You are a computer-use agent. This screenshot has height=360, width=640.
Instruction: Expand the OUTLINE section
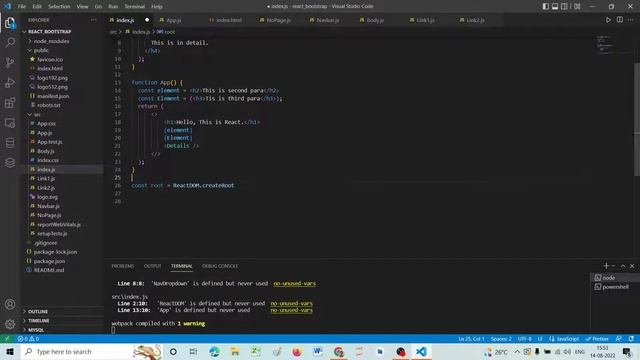click(38, 311)
